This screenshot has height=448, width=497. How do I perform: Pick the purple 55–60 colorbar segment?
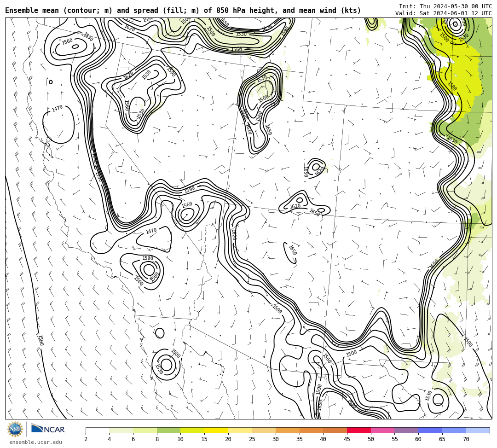coord(406,430)
